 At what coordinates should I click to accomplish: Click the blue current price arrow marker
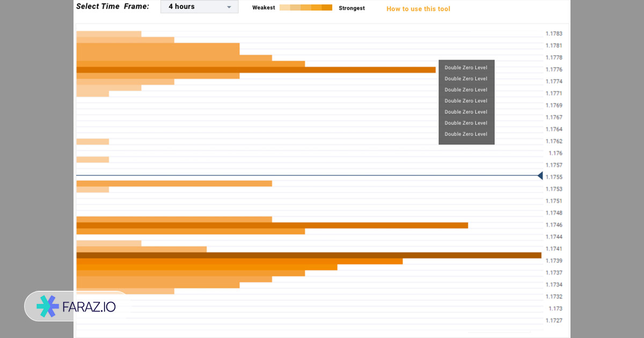click(540, 175)
